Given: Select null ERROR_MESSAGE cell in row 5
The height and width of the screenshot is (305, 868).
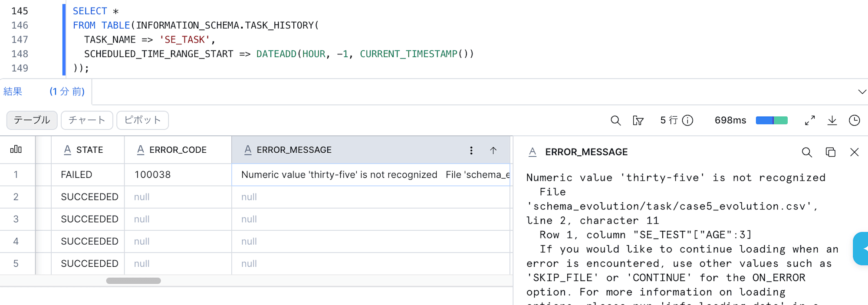Looking at the screenshot, I should 371,263.
